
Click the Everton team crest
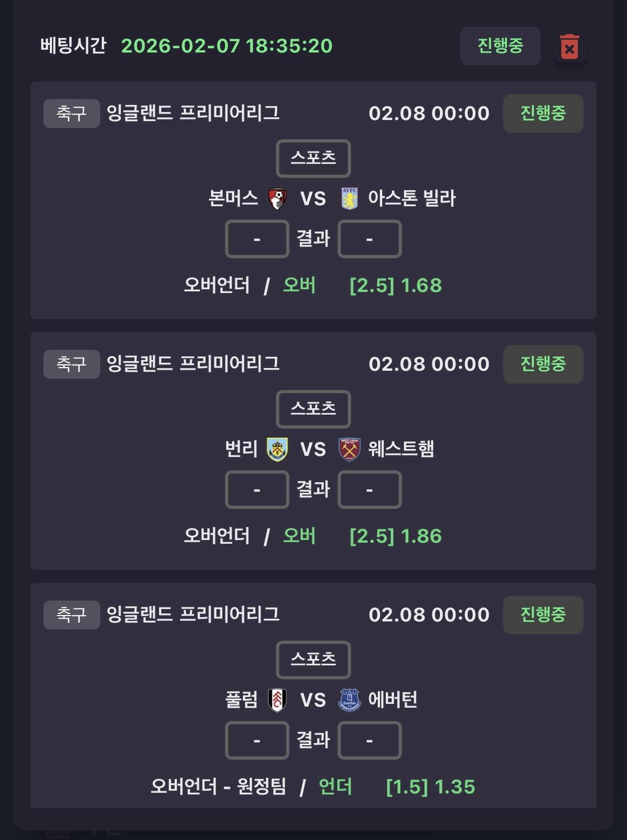(349, 700)
